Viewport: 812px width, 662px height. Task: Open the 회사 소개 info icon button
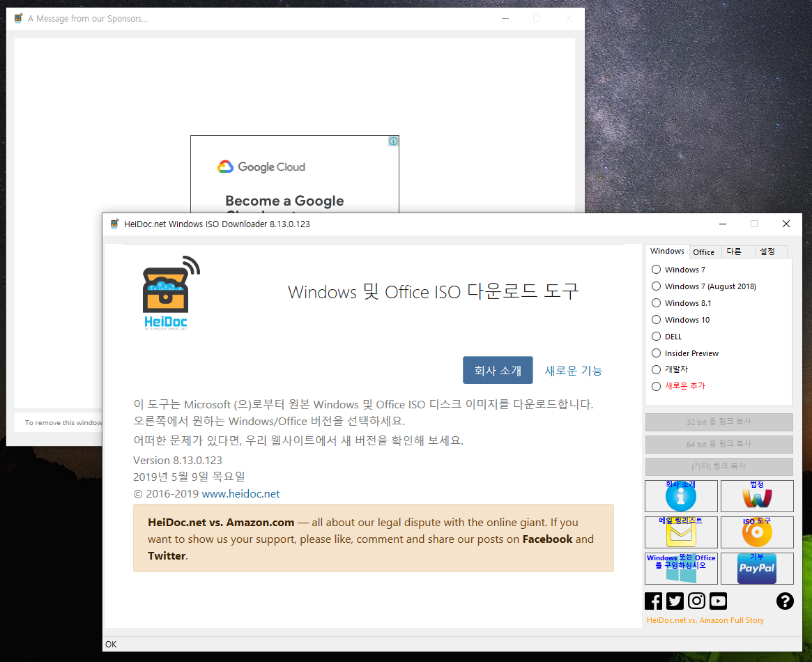click(681, 496)
